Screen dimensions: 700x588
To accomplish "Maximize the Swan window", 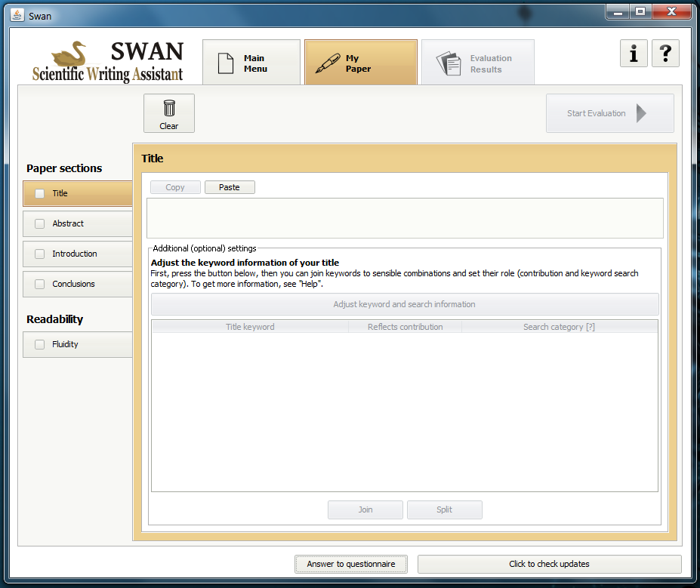I will click(x=640, y=11).
